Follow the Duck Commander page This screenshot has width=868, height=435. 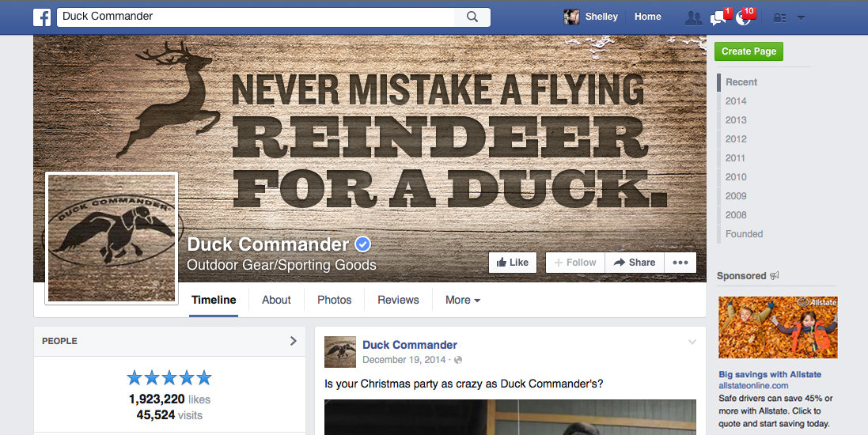click(575, 263)
